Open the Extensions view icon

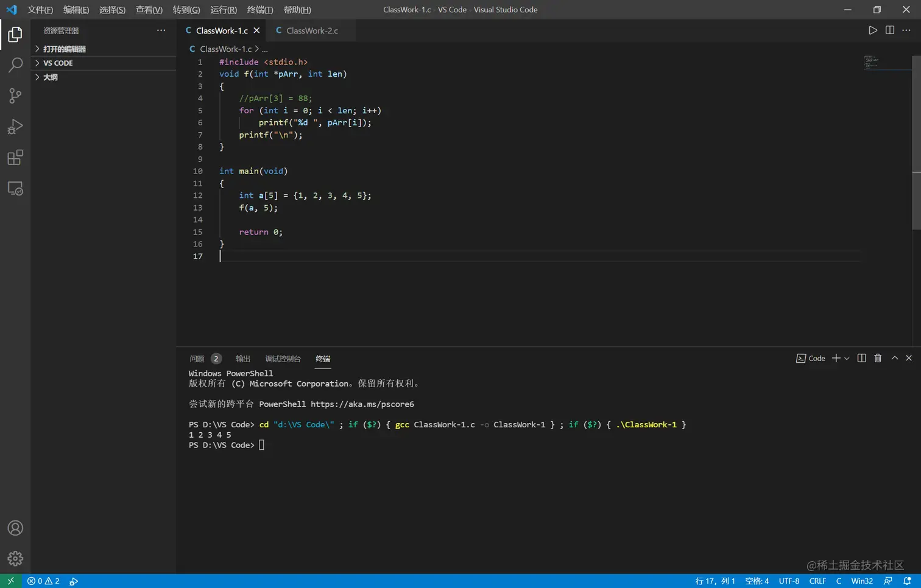pyautogui.click(x=15, y=158)
